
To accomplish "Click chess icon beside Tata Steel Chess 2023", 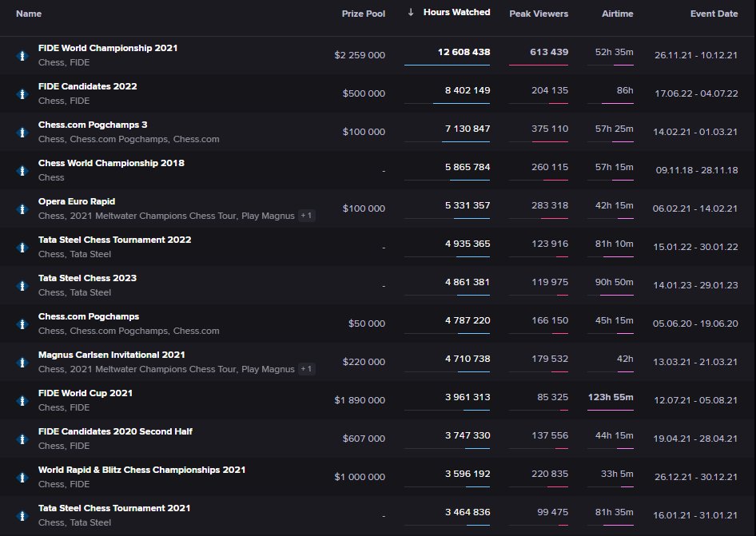I will [22, 285].
